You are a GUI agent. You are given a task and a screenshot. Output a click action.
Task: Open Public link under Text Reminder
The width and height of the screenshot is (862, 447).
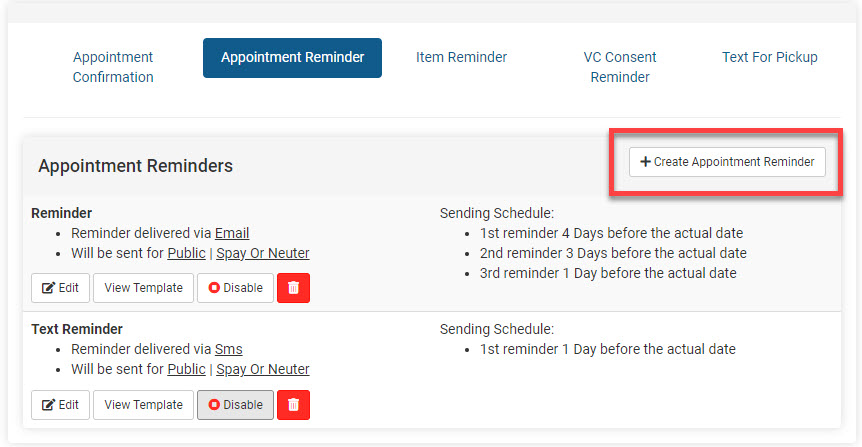tap(186, 370)
